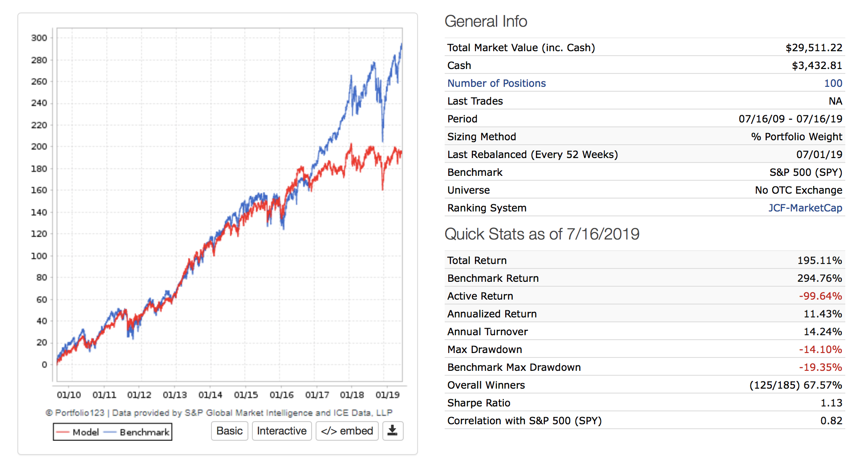Click the Benchmark Return row label
Viewport: 868px width, 471px height.
click(493, 278)
